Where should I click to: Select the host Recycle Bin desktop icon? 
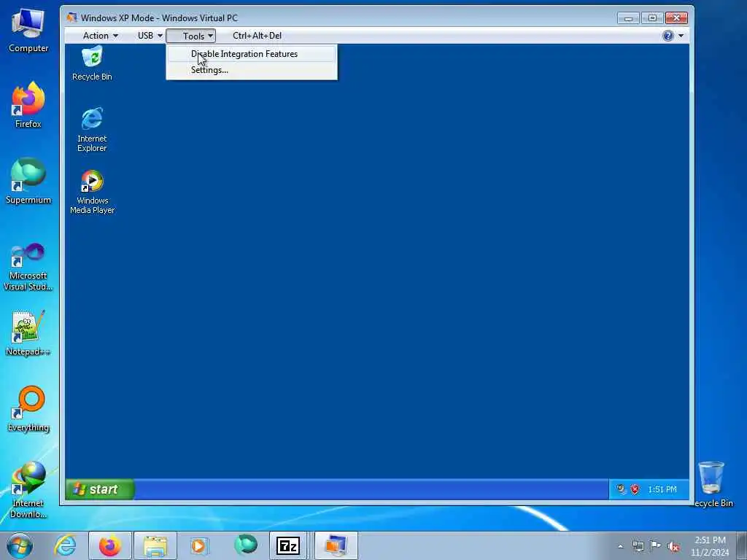tap(711, 485)
